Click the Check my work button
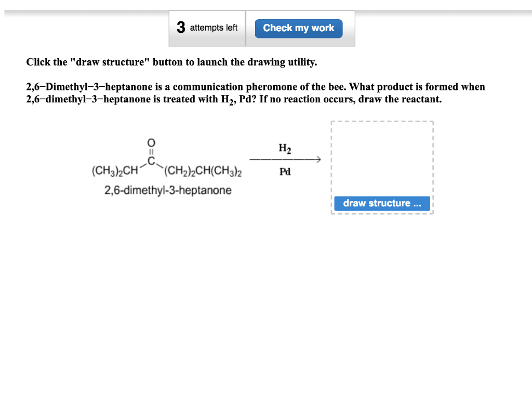This screenshot has height=410, width=532. tap(299, 28)
